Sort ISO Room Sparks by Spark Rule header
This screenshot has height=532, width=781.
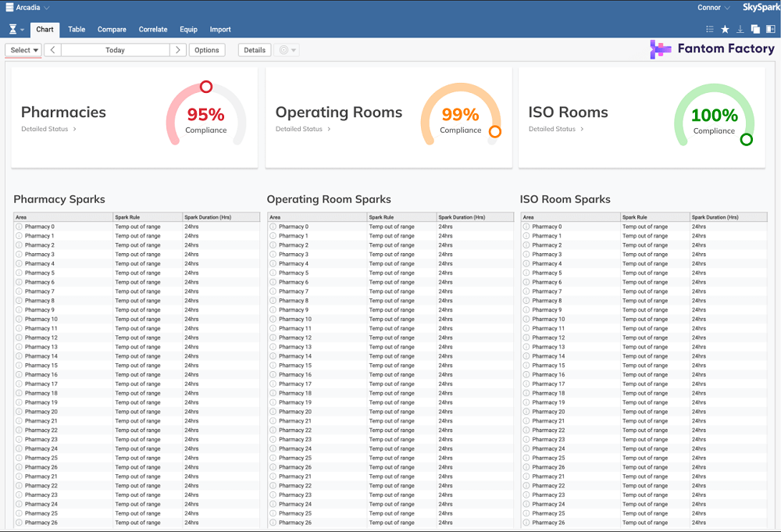click(x=655, y=217)
